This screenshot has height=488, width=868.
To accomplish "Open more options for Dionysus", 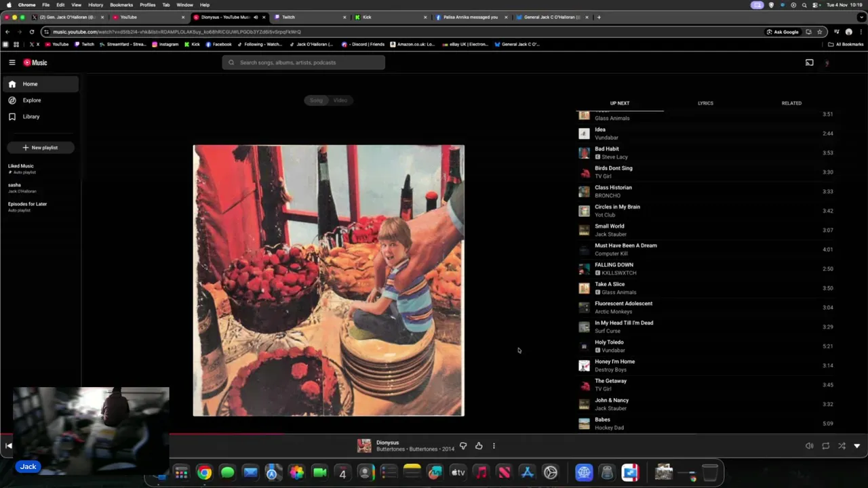I will point(494,446).
